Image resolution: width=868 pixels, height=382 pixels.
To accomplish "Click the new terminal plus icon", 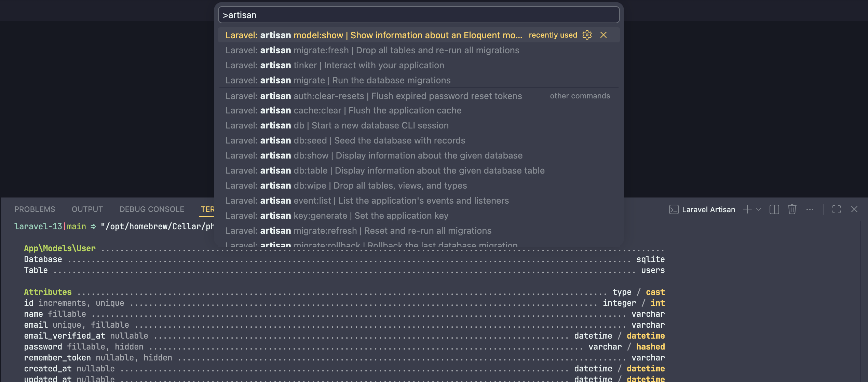I will (x=747, y=209).
